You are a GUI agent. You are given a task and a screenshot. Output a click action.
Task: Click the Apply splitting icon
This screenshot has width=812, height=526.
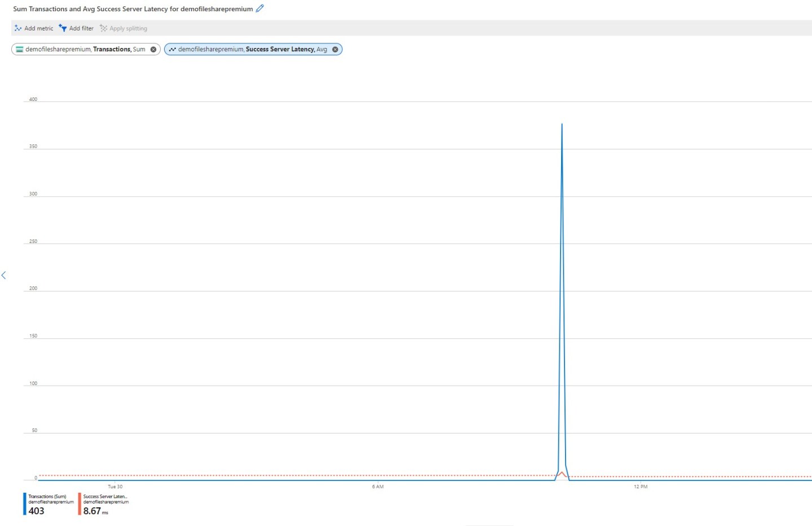click(103, 28)
